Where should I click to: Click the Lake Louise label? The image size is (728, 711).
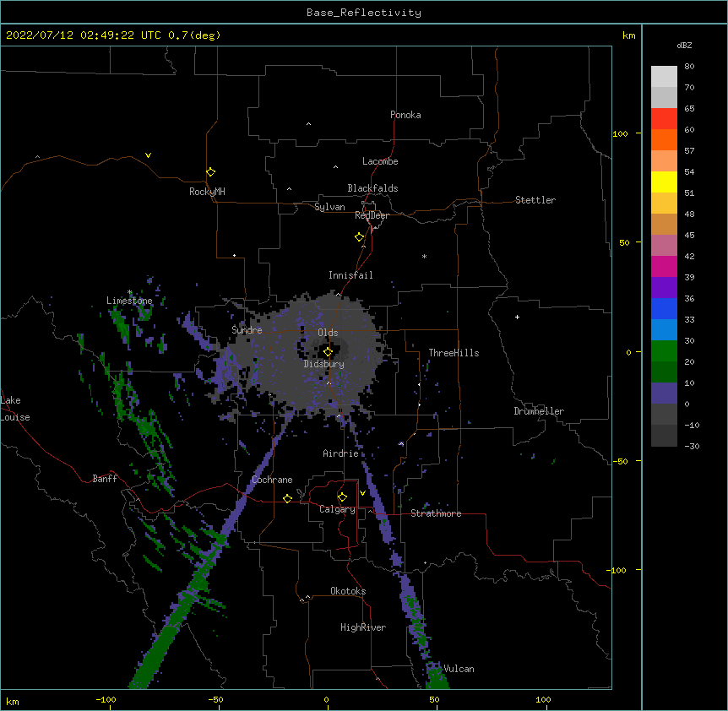(x=14, y=409)
